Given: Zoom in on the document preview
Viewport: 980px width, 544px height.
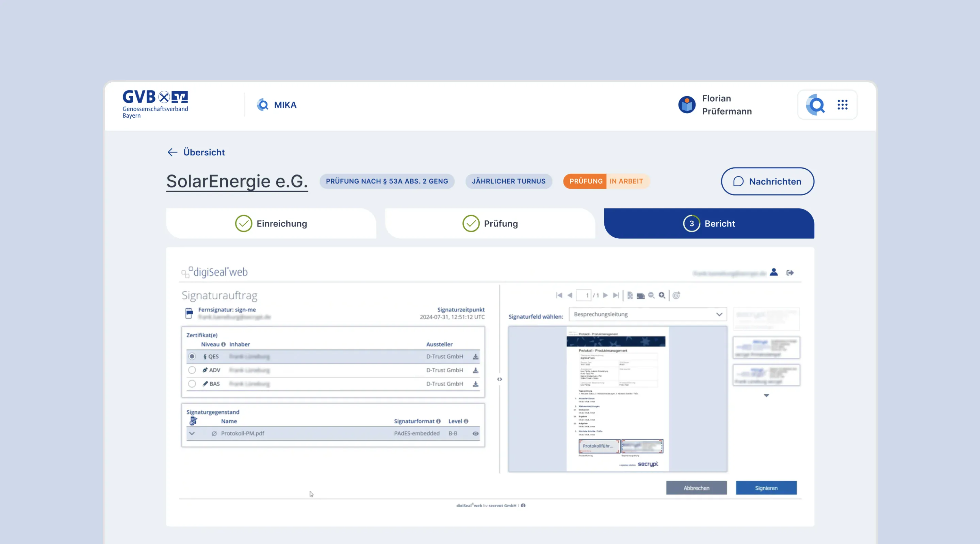Looking at the screenshot, I should pyautogui.click(x=662, y=295).
